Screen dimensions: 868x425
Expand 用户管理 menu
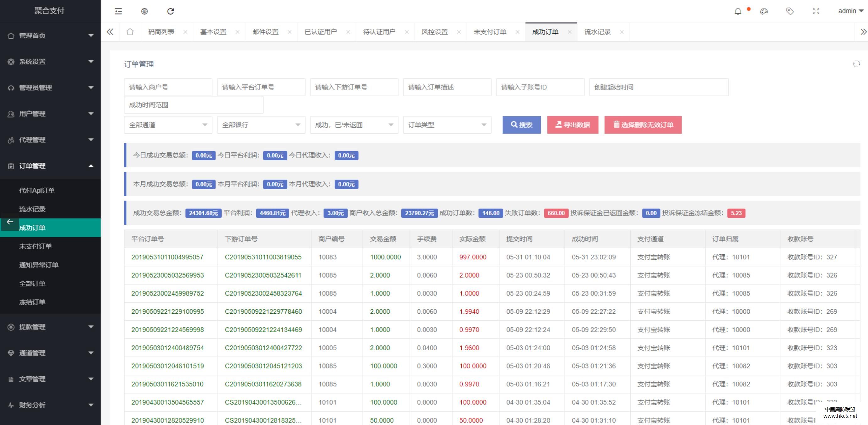pos(50,114)
